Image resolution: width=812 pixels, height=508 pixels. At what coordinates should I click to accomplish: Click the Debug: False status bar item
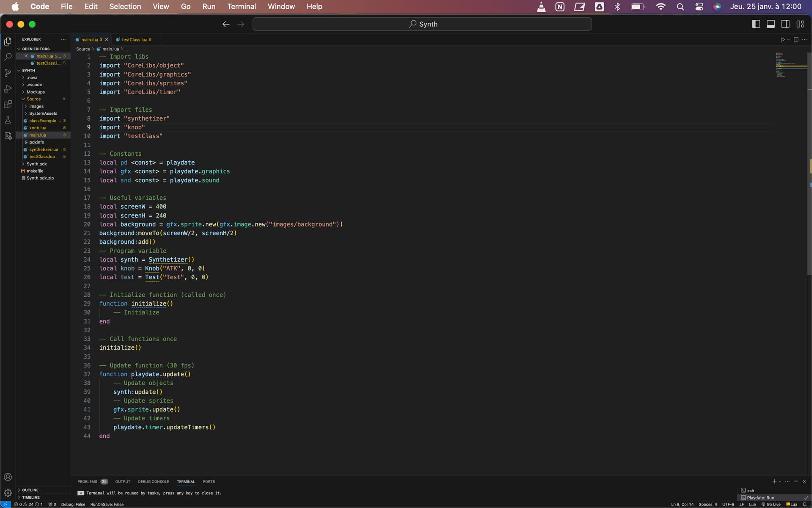click(73, 504)
